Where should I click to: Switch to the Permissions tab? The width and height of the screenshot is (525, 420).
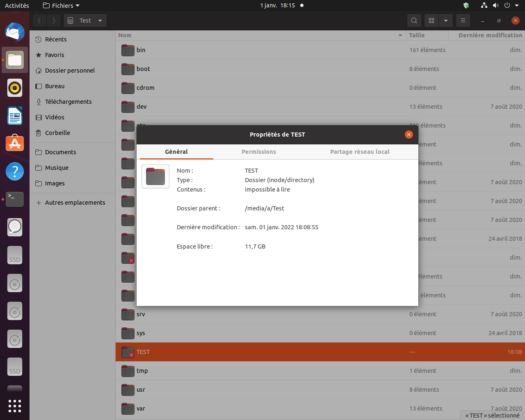[x=259, y=152]
